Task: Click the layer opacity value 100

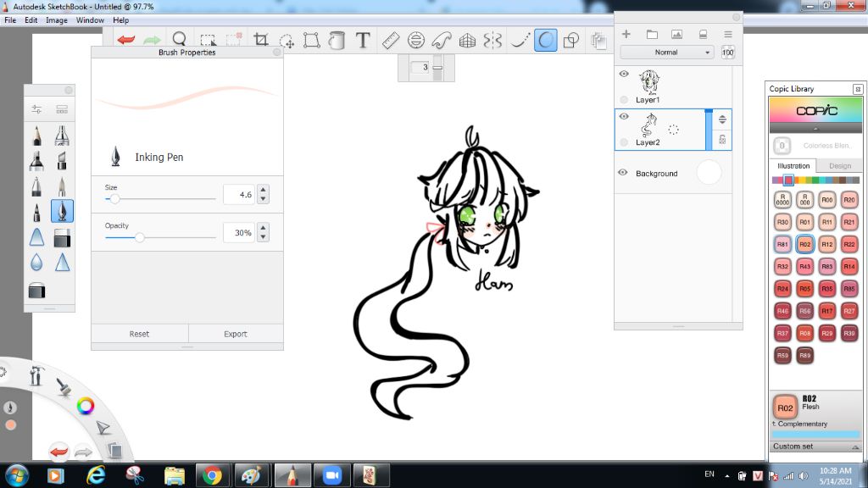Action: tap(727, 52)
